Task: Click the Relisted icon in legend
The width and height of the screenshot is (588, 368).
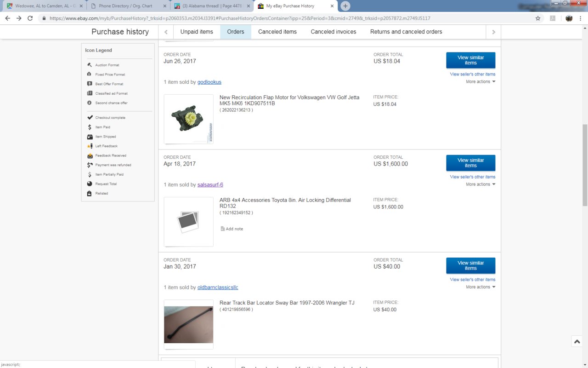Action: pyautogui.click(x=90, y=193)
